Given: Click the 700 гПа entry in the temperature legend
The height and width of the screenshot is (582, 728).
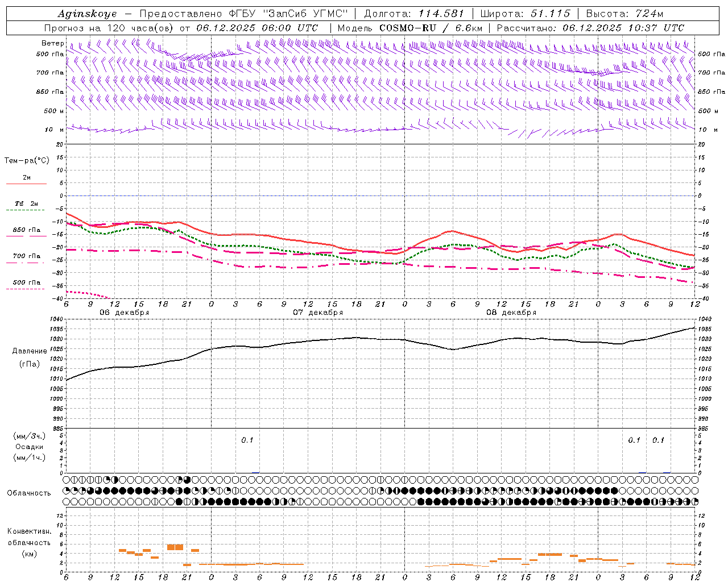Looking at the screenshot, I should (x=27, y=256).
